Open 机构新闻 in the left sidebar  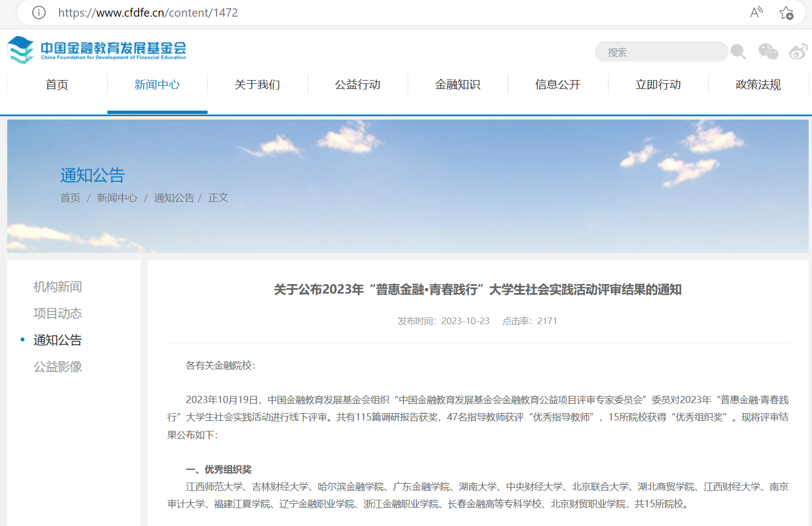click(58, 286)
